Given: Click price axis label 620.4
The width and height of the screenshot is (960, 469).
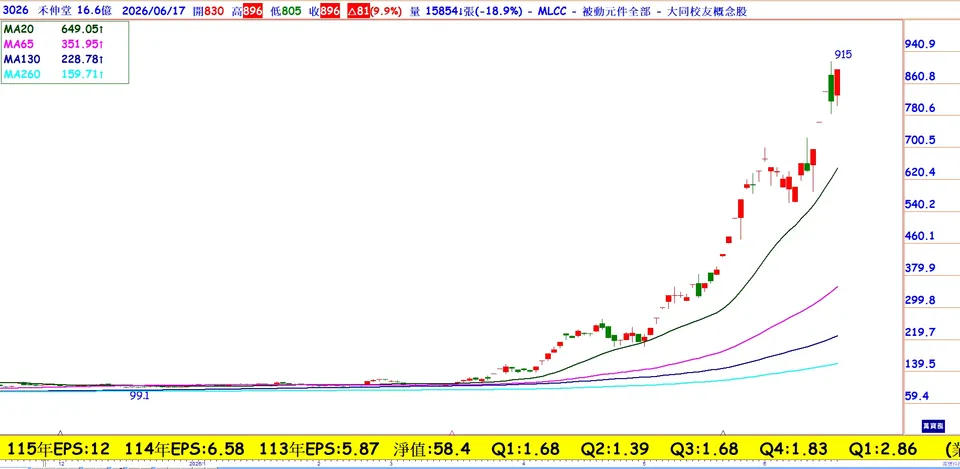Looking at the screenshot, I should pos(920,173).
